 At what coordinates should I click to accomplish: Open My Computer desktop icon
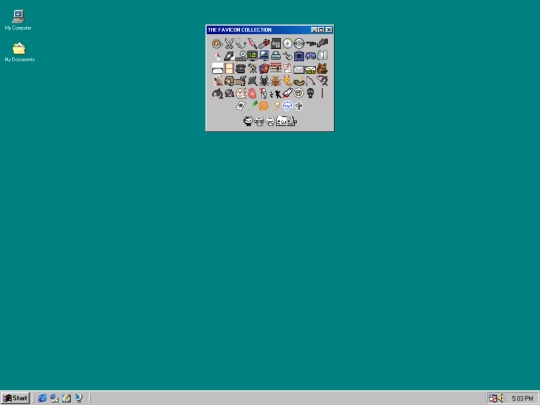(18, 20)
